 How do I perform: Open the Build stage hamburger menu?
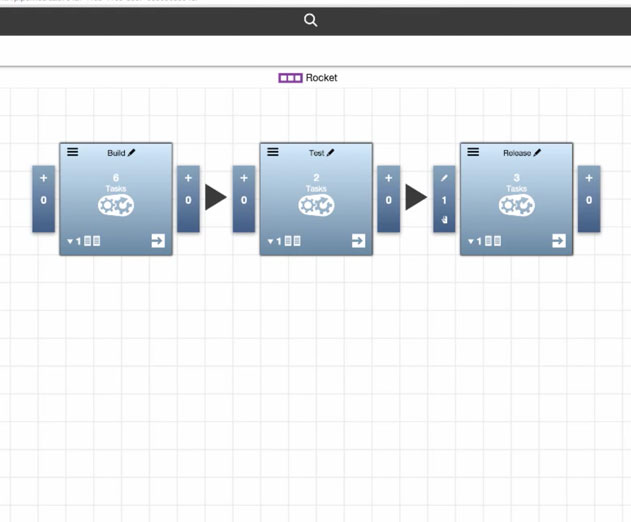(72, 152)
